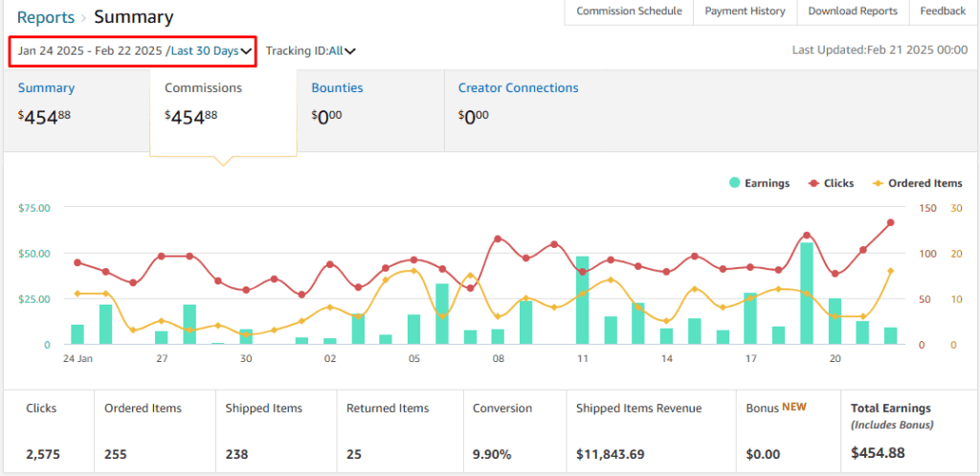This screenshot has height=476, width=980.
Task: Switch to the Bounties tab
Action: [x=370, y=111]
